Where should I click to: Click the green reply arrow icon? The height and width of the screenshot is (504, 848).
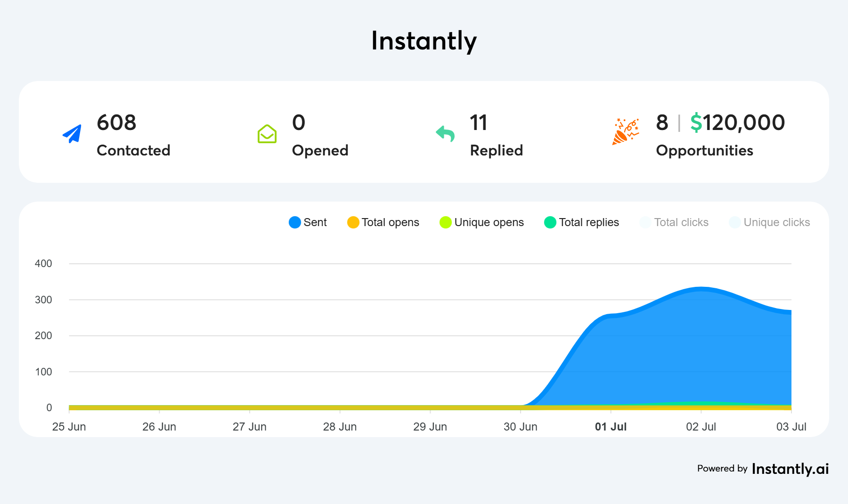point(445,134)
